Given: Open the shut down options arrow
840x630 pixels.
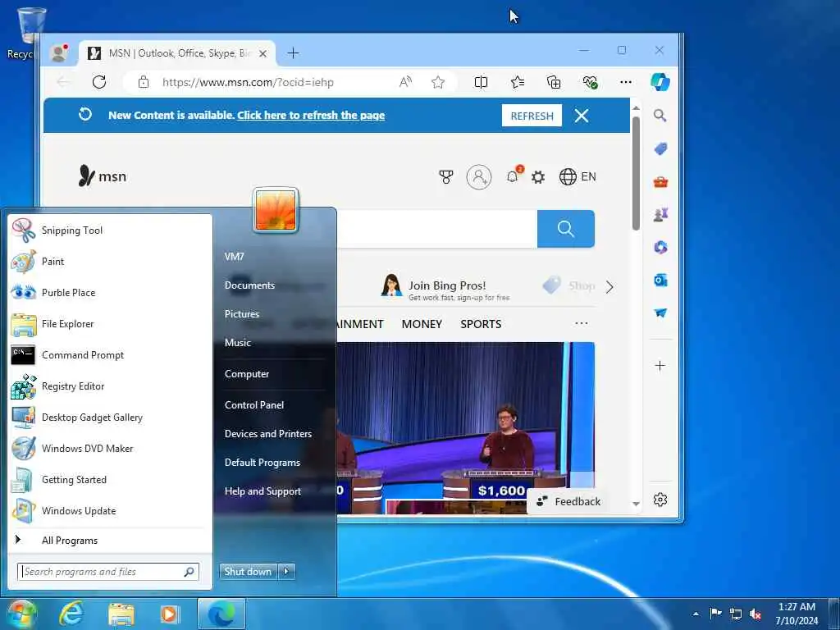Looking at the screenshot, I should point(286,572).
